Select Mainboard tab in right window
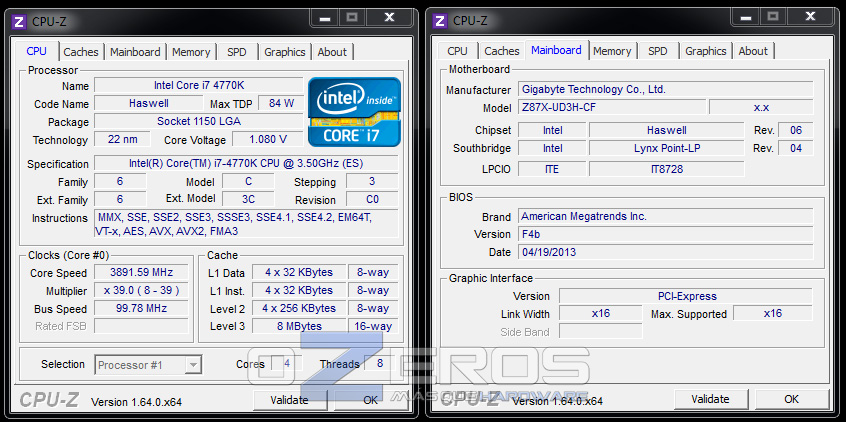Viewport: 846px width, 422px height. click(556, 50)
